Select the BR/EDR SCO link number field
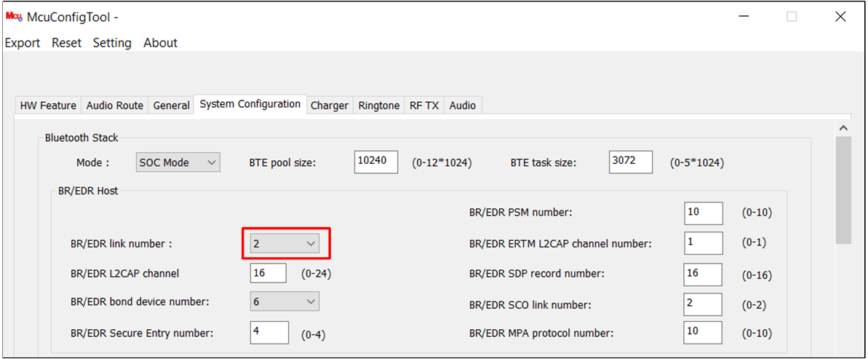 [703, 304]
